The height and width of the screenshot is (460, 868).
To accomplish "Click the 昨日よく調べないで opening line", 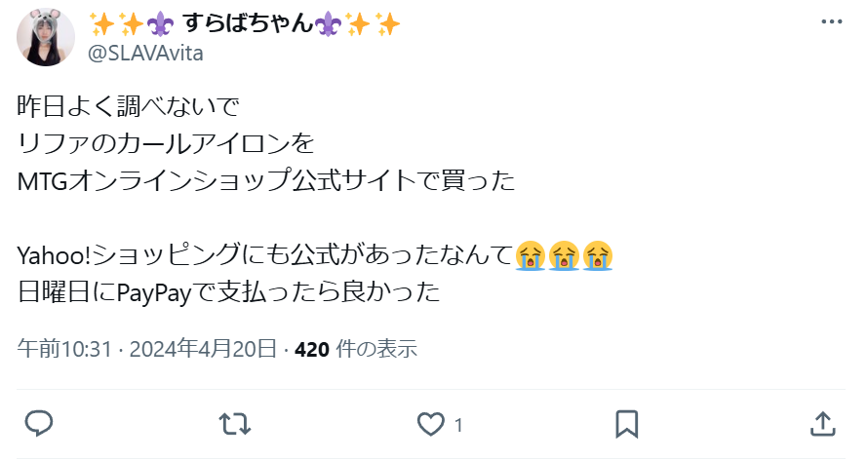I will [128, 106].
